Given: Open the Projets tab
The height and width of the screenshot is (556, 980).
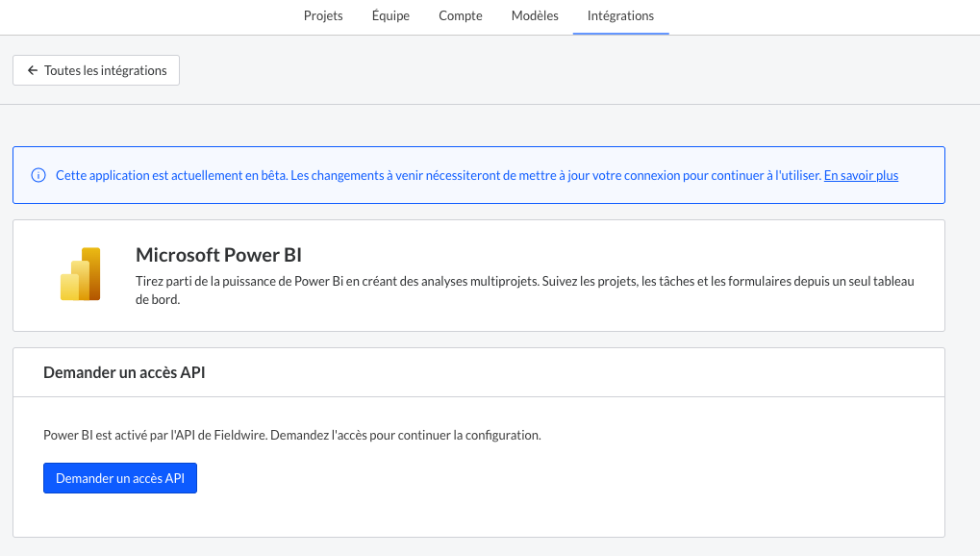Looking at the screenshot, I should pyautogui.click(x=323, y=15).
